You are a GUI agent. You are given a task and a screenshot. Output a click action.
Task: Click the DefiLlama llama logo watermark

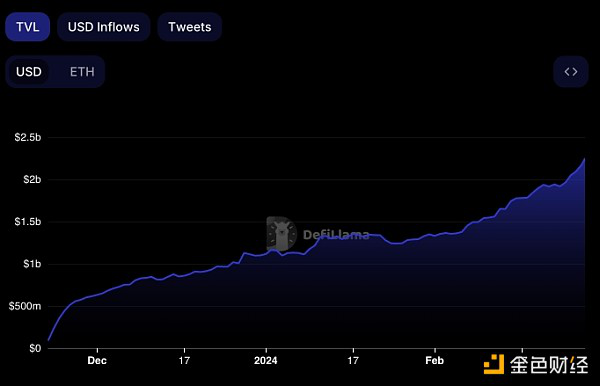[x=281, y=234]
